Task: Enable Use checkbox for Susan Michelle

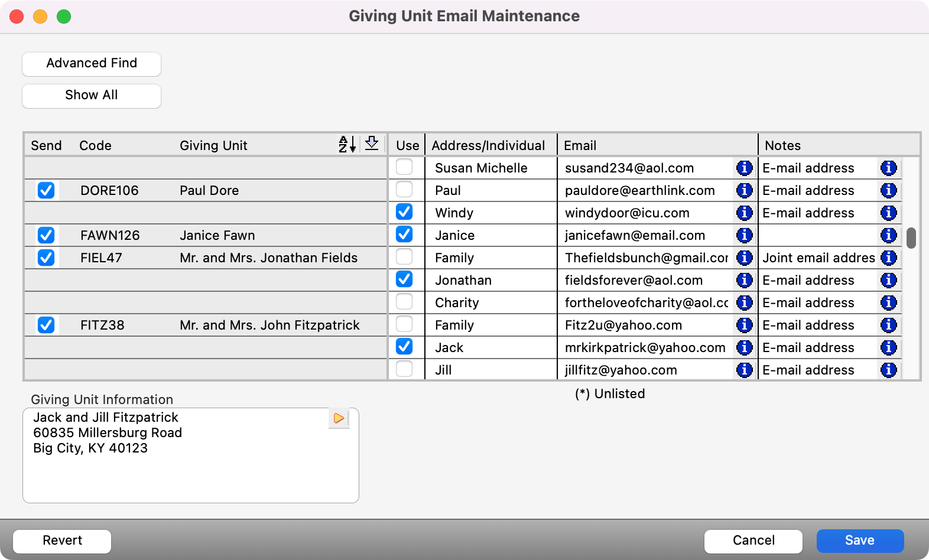Action: [x=404, y=167]
